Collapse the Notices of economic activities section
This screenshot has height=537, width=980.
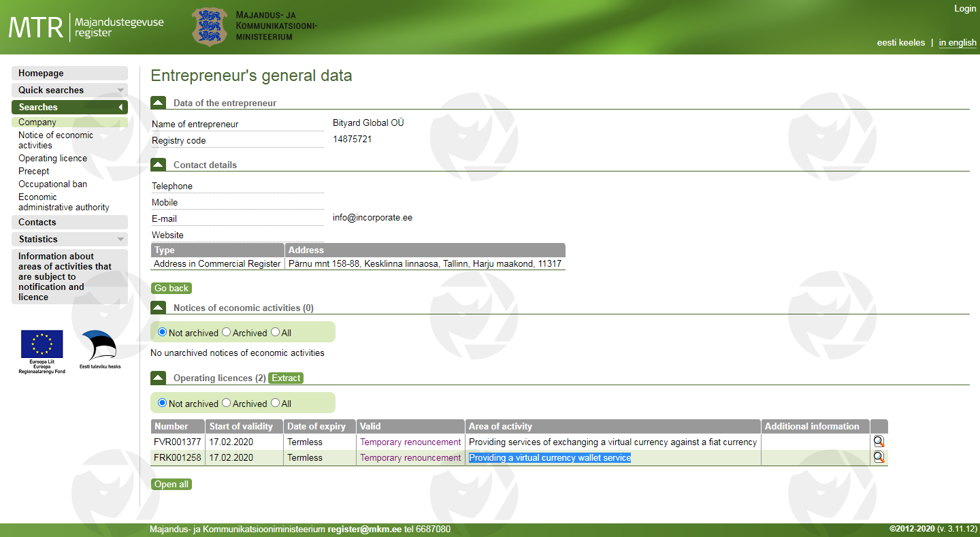[x=158, y=308]
